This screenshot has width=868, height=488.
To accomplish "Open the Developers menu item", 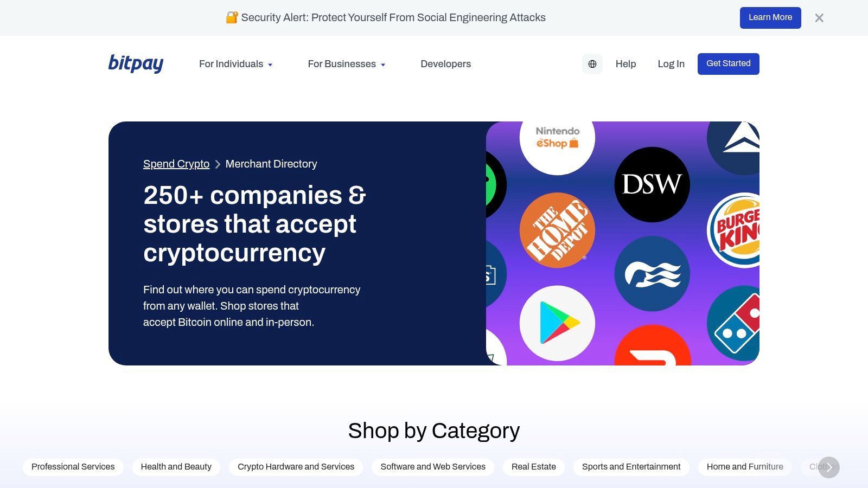I will [446, 64].
